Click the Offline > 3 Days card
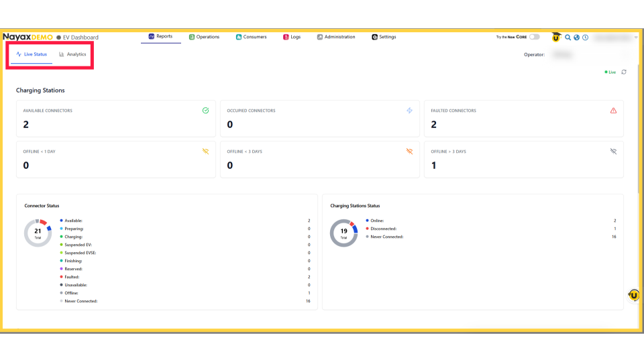644x362 pixels. [523, 160]
